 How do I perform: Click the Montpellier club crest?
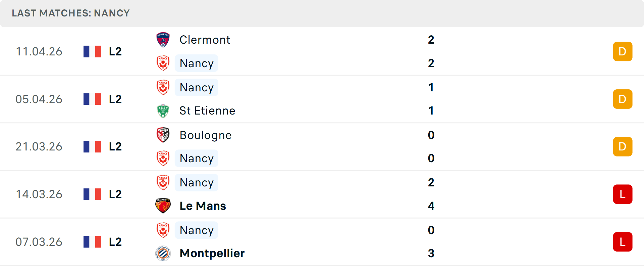[163, 253]
